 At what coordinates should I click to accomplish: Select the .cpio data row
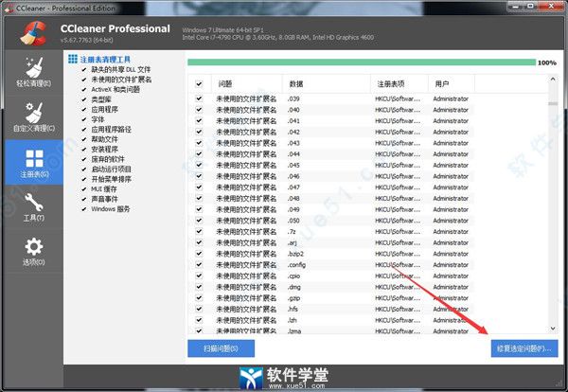click(x=331, y=276)
